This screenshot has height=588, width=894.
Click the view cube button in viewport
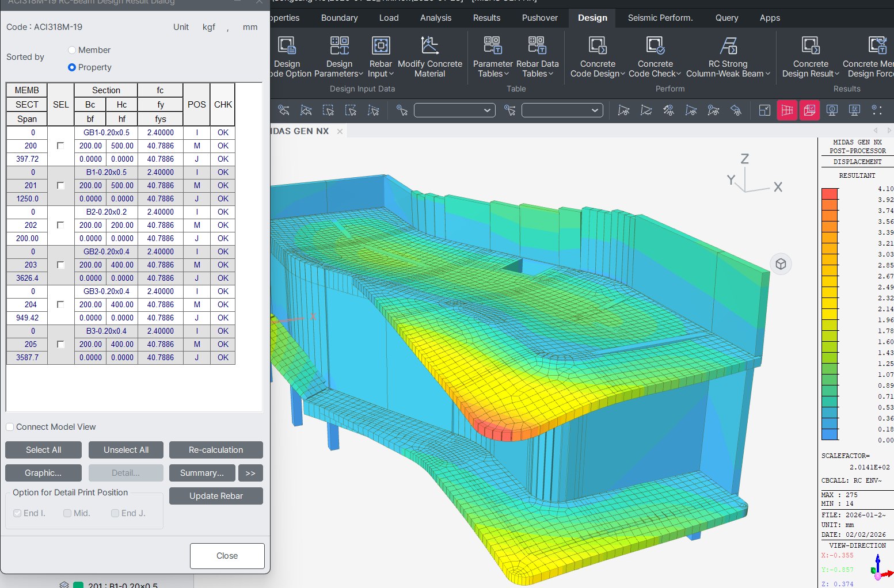pyautogui.click(x=781, y=264)
